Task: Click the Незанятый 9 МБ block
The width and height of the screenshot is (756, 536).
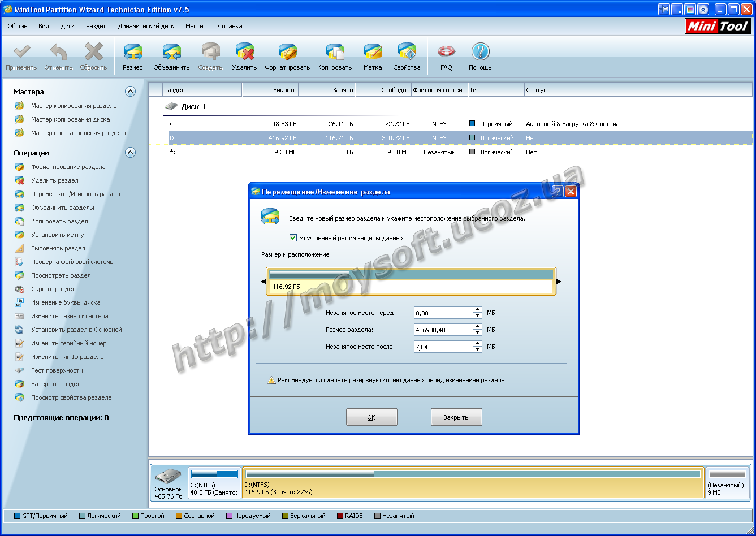Action: [x=728, y=483]
